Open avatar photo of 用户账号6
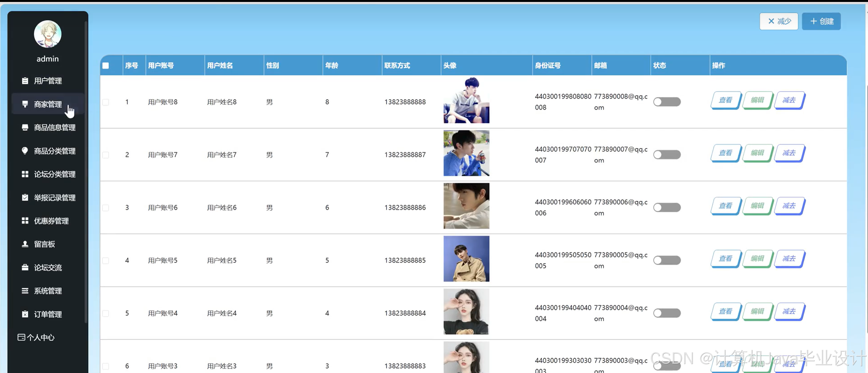The height and width of the screenshot is (373, 868). [466, 206]
